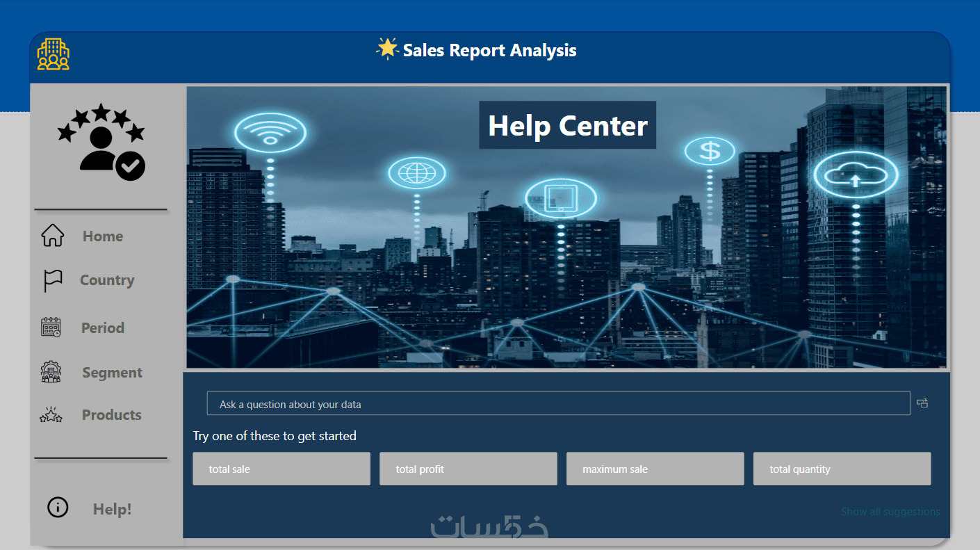
Task: Click the Help info circle icon
Action: point(58,508)
